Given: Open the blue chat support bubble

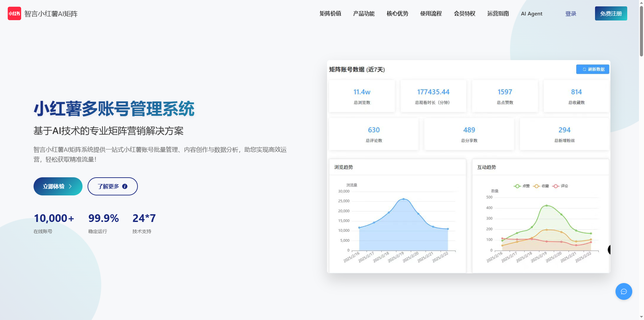Looking at the screenshot, I should tap(624, 291).
